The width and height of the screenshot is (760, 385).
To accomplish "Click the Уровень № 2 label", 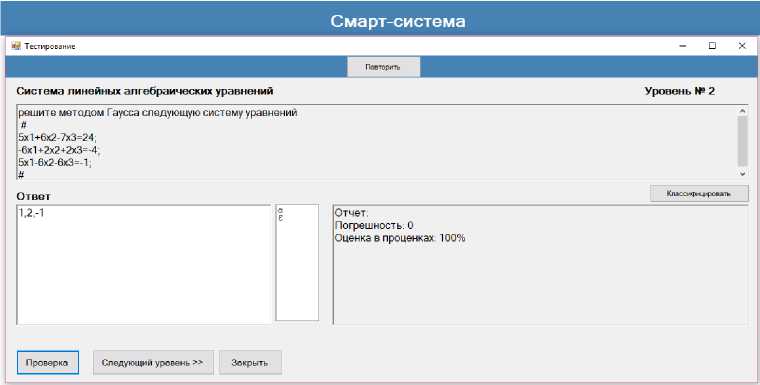I will tap(680, 91).
